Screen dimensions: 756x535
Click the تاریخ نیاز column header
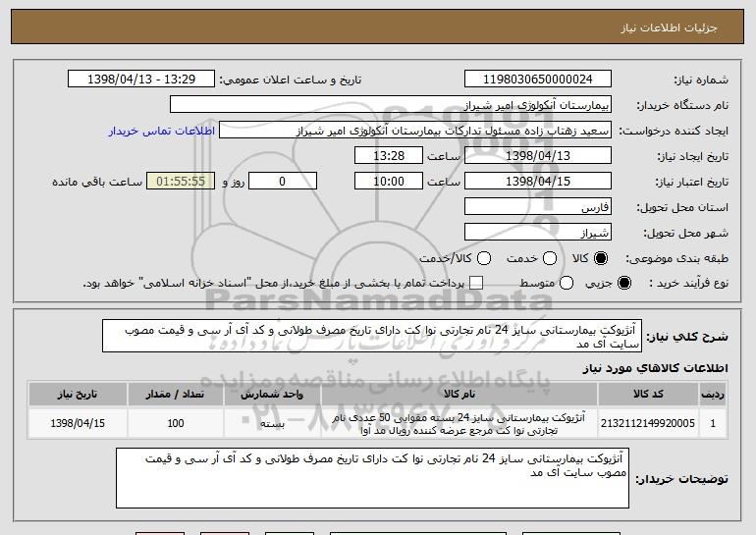click(78, 395)
